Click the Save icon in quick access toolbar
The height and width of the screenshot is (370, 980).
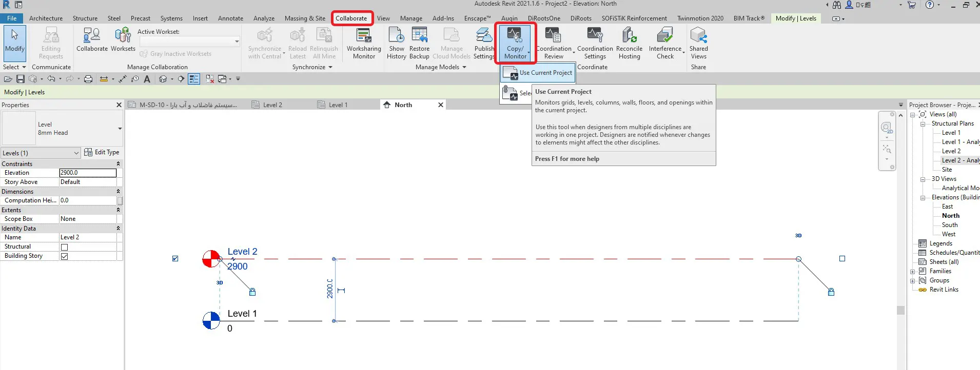click(x=21, y=79)
